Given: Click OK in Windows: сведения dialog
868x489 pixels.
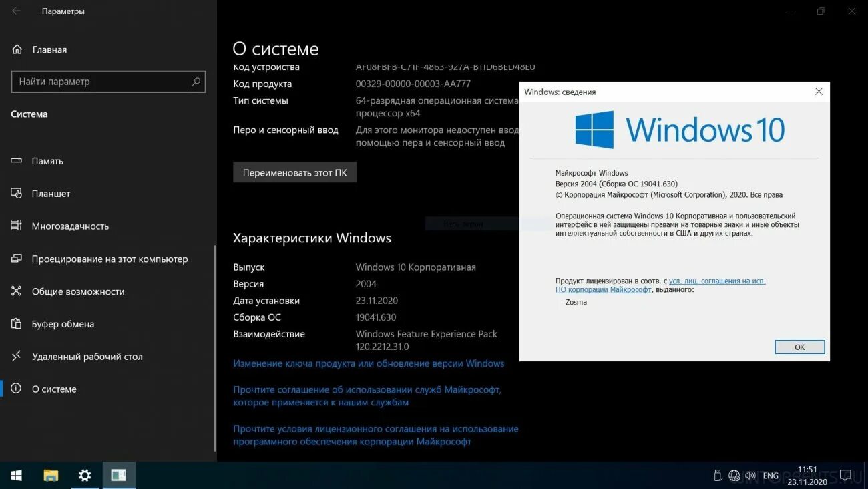Looking at the screenshot, I should pos(799,347).
